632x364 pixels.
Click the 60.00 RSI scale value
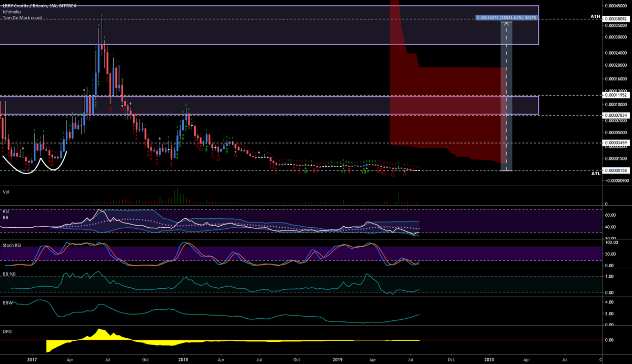pos(610,215)
